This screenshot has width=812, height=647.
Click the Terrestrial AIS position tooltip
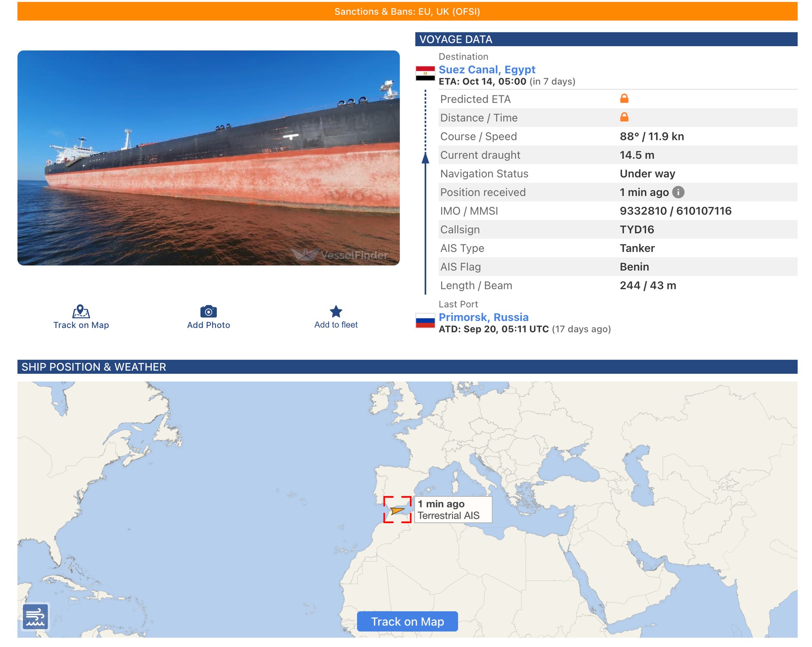pos(453,510)
